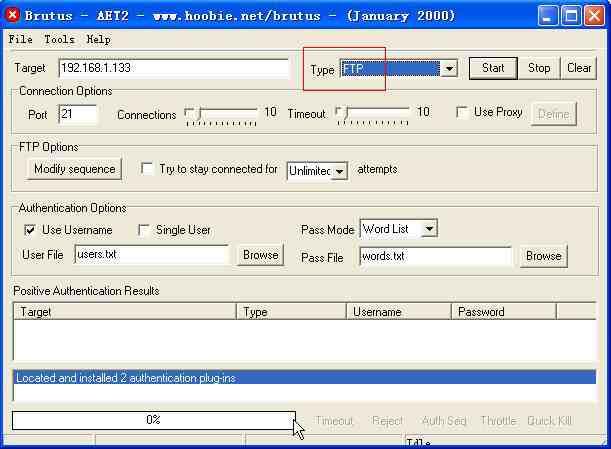Enable the Single User checkbox
Screen dimensions: 611x449
(144, 230)
